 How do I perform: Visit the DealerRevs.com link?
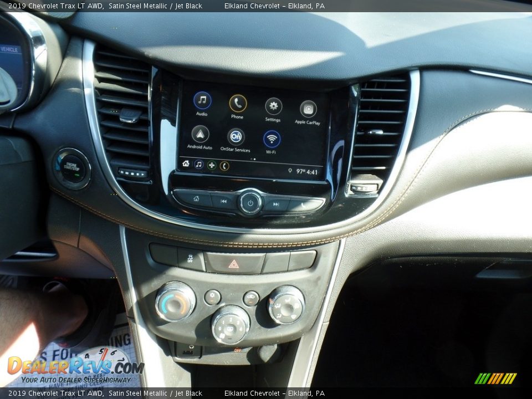point(72,367)
